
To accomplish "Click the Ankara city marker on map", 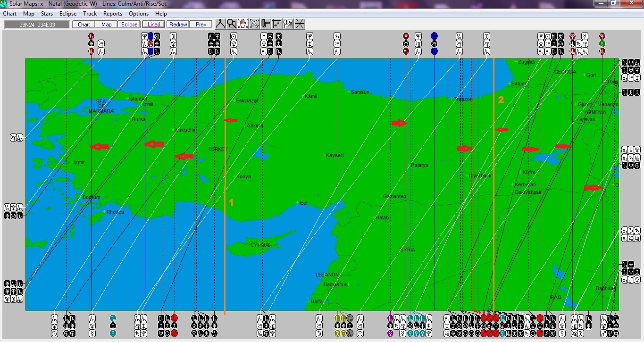I will coord(244,125).
